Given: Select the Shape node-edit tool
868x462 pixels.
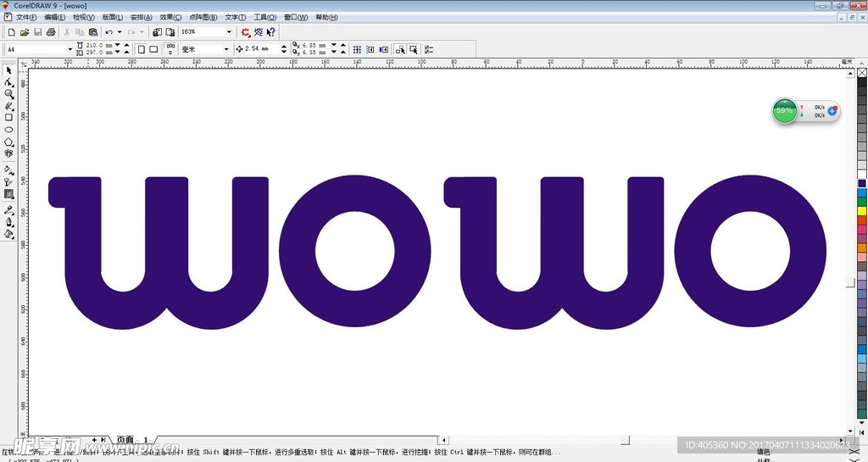Looking at the screenshot, I should pos(8,82).
